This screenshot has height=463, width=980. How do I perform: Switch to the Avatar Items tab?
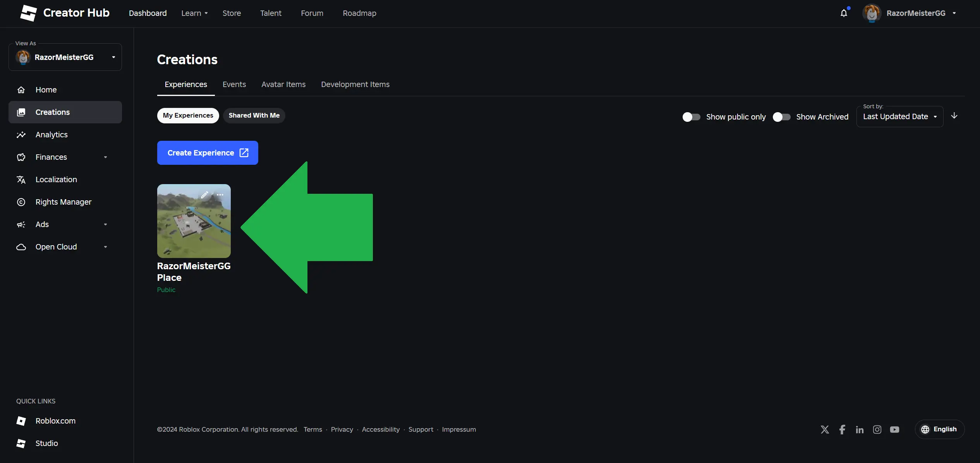(283, 84)
